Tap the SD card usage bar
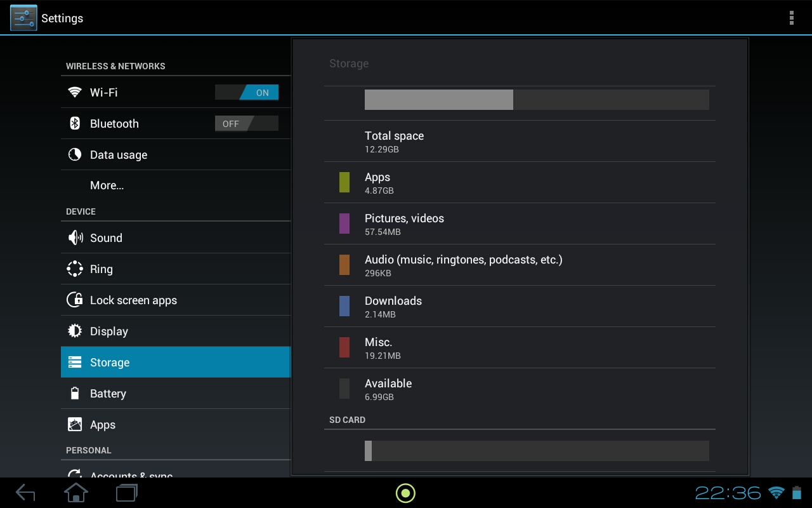 [537, 451]
